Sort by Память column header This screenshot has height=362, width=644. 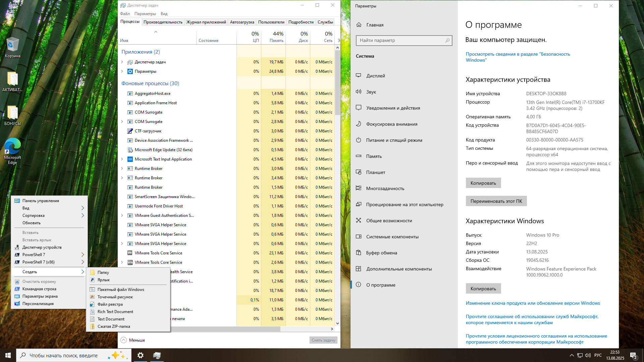(273, 37)
